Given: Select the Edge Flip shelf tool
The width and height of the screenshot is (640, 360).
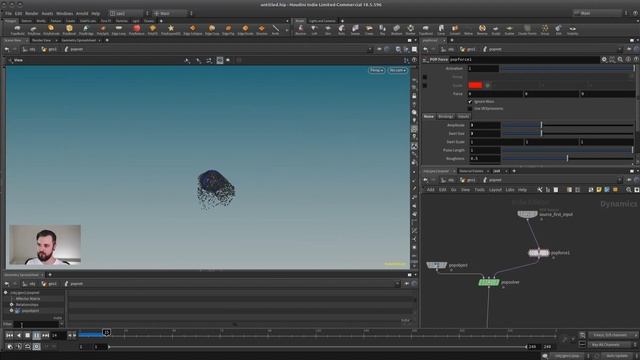Looking at the screenshot, I should (x=228, y=29).
